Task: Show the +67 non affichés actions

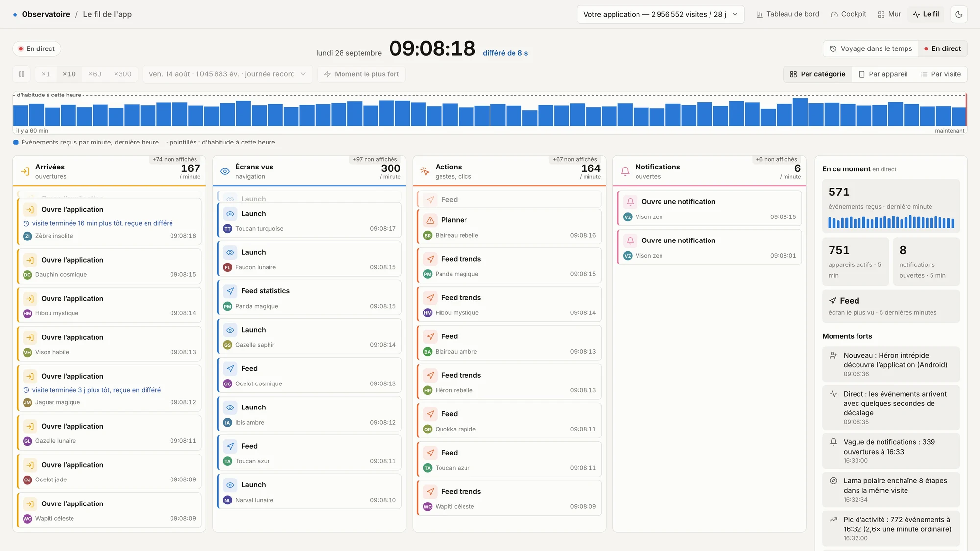Action: (575, 159)
